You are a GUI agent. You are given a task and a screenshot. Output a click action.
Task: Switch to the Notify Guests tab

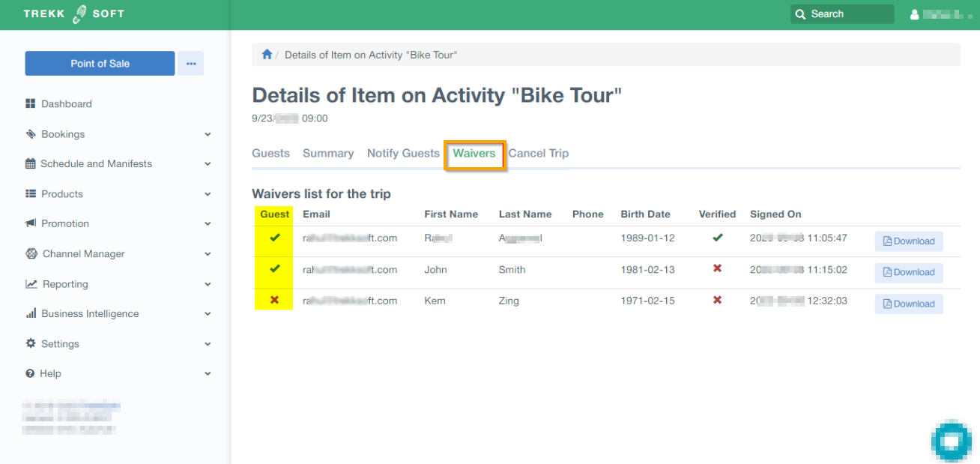(x=403, y=153)
